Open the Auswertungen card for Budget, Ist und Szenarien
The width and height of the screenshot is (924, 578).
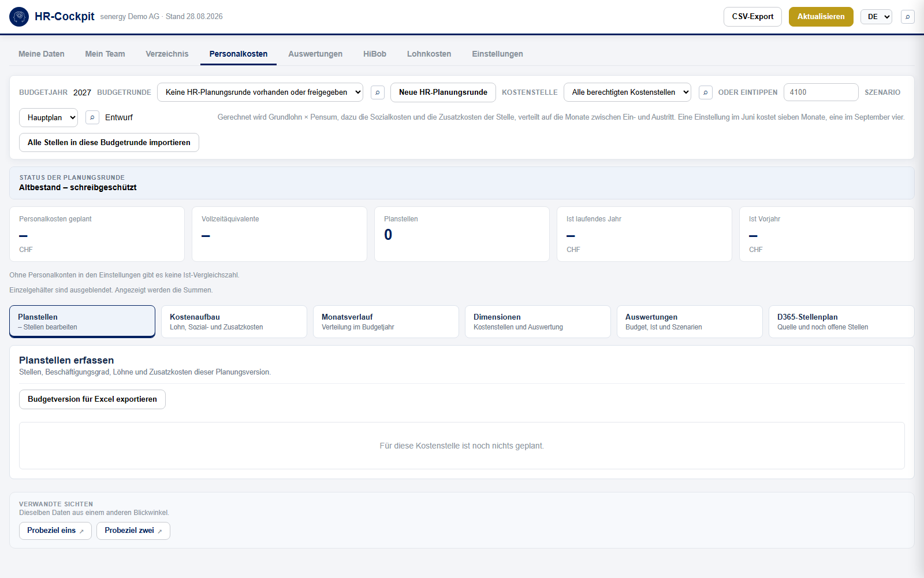[x=690, y=321]
